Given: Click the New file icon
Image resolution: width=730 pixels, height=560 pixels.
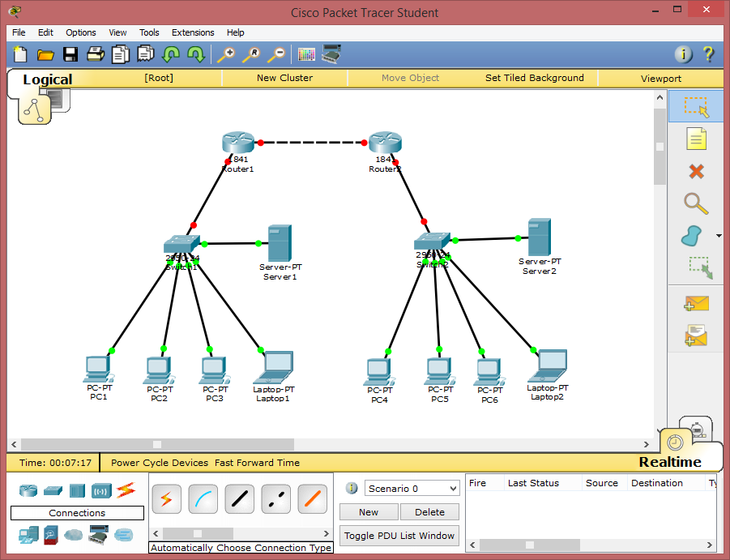Looking at the screenshot, I should [20, 54].
